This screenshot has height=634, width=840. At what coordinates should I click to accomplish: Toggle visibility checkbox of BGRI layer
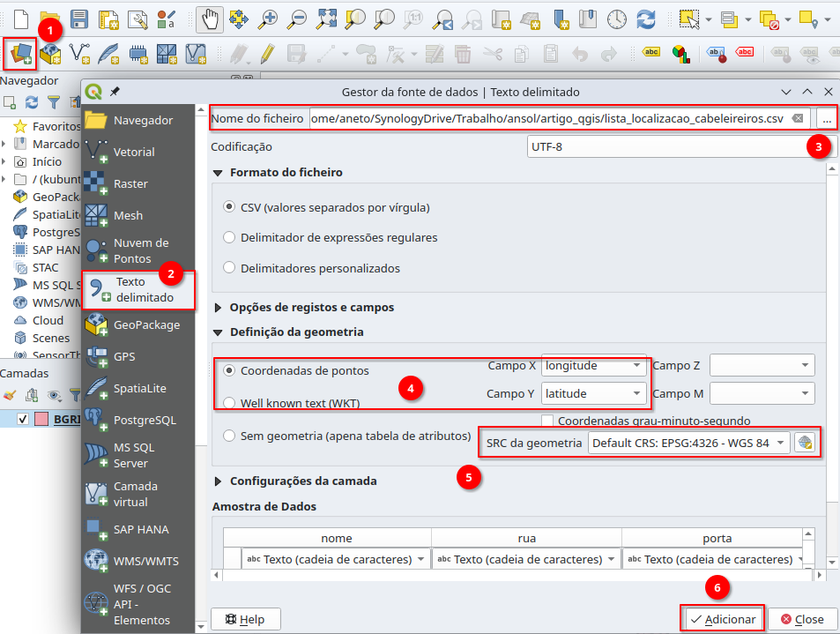[x=23, y=419]
